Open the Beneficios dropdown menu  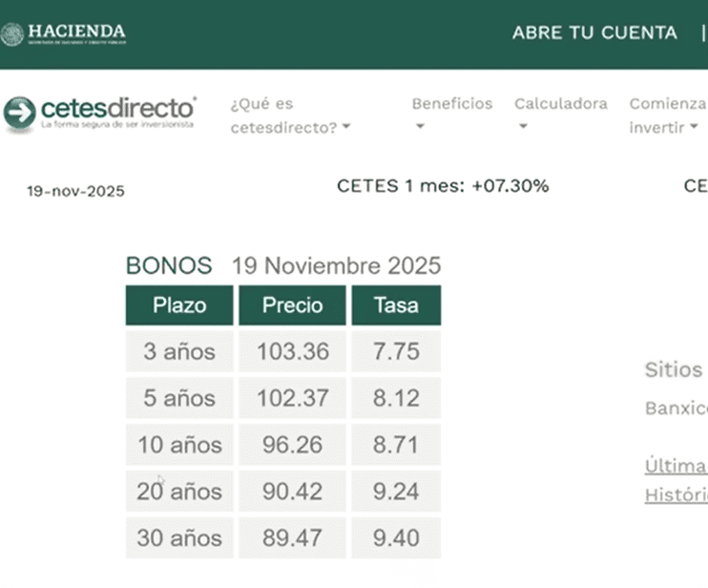coord(451,114)
